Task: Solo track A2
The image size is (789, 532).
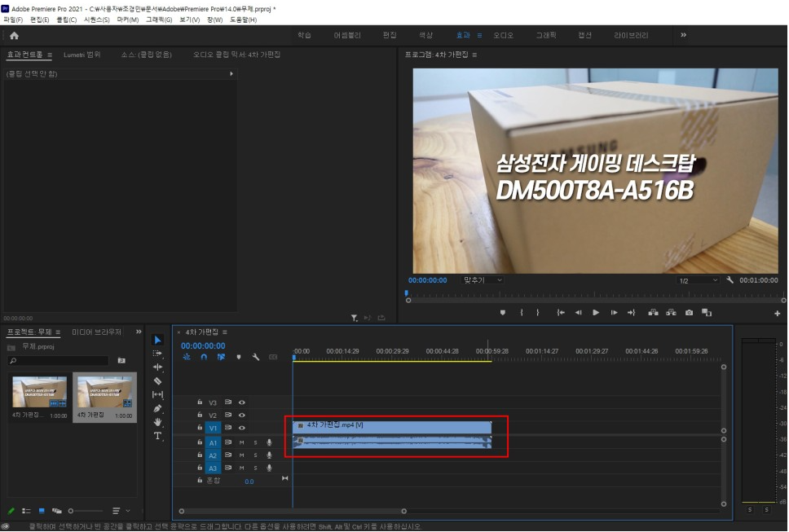Action: coord(256,455)
